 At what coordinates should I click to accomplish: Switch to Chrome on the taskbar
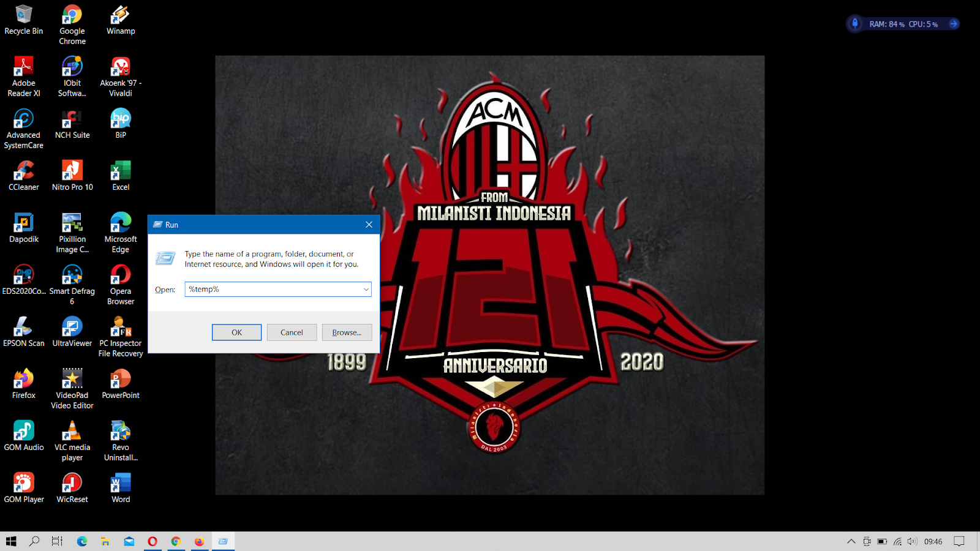point(176,541)
